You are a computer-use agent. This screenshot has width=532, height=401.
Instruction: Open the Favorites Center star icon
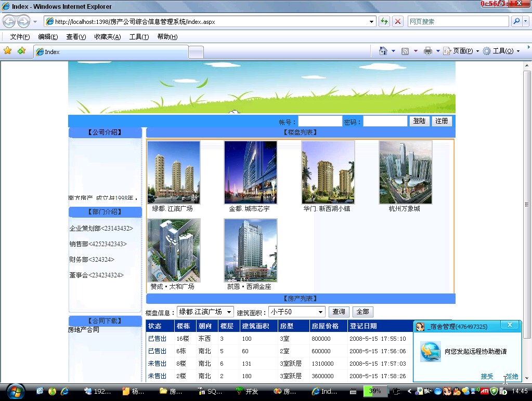click(7, 51)
